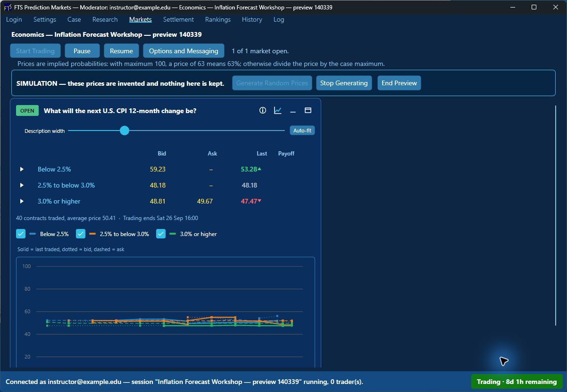Image resolution: width=567 pixels, height=392 pixels.
Task: Uncheck the Below 2.5% chart series checkbox
Action: (x=21, y=234)
